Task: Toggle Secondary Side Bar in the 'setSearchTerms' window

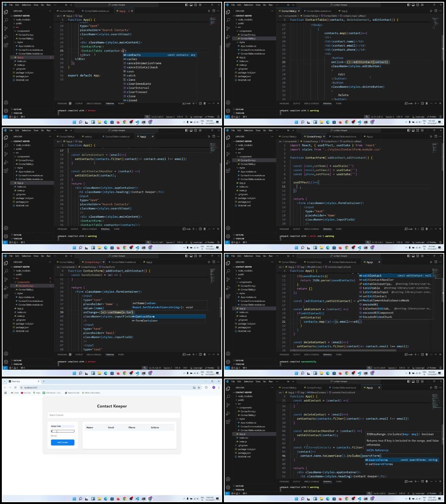Action: [417, 381]
